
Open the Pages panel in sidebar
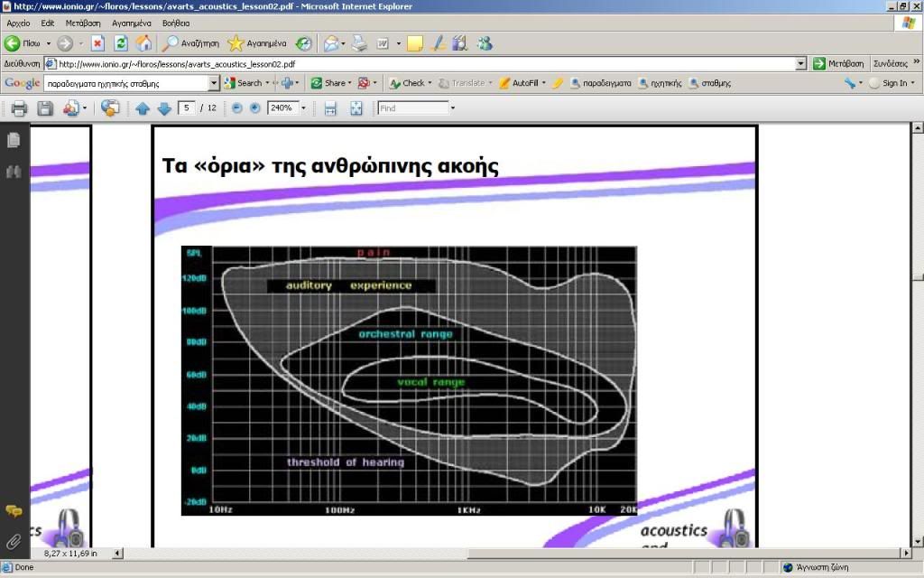point(14,141)
